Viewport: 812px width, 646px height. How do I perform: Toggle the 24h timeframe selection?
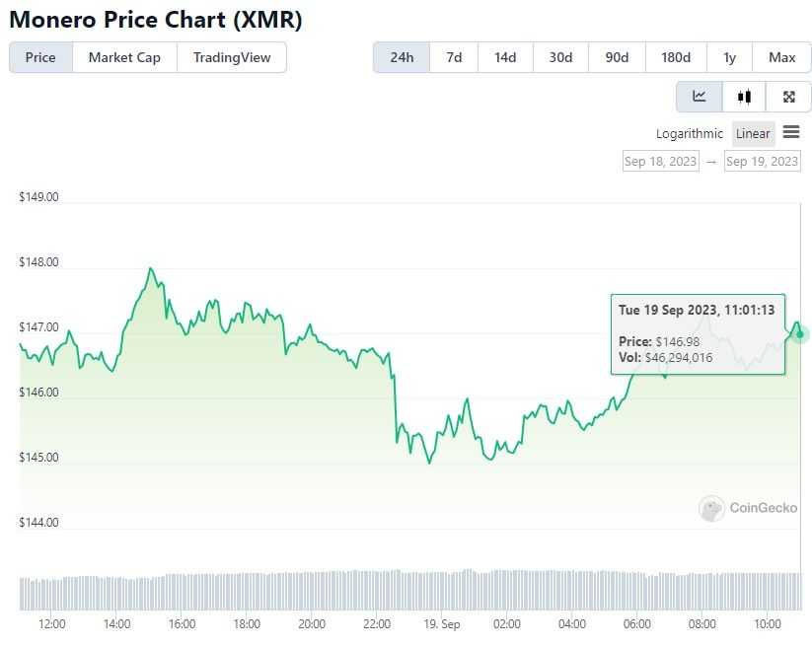click(x=401, y=57)
